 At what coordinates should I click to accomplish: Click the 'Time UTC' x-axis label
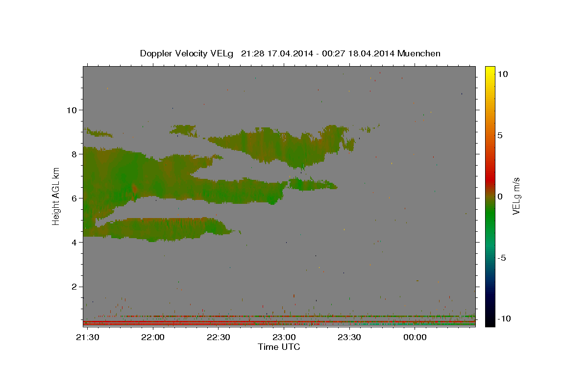pos(279,347)
